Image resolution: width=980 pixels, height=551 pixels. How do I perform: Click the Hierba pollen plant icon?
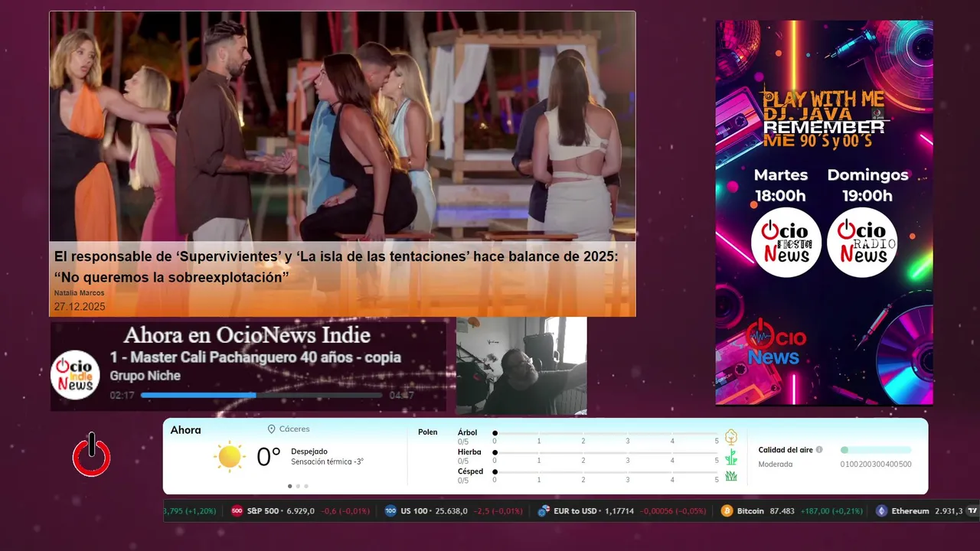731,457
